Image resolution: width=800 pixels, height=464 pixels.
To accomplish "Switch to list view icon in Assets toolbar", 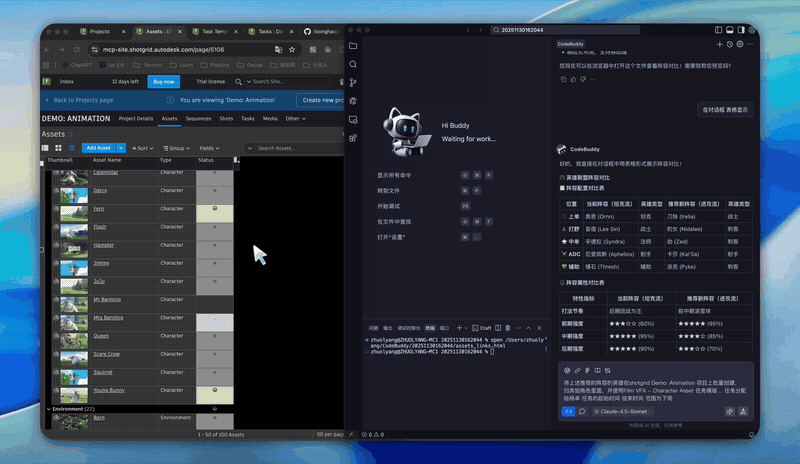I will coord(71,148).
